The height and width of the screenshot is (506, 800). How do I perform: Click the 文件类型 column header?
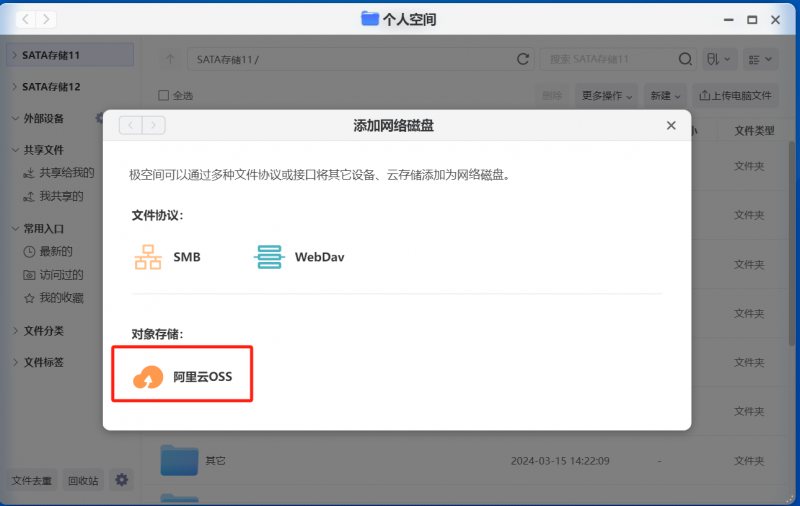754,131
